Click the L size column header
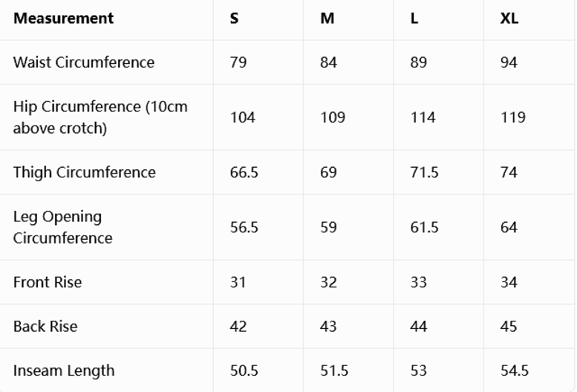Screen dimensions: 577x392 coord(415,18)
